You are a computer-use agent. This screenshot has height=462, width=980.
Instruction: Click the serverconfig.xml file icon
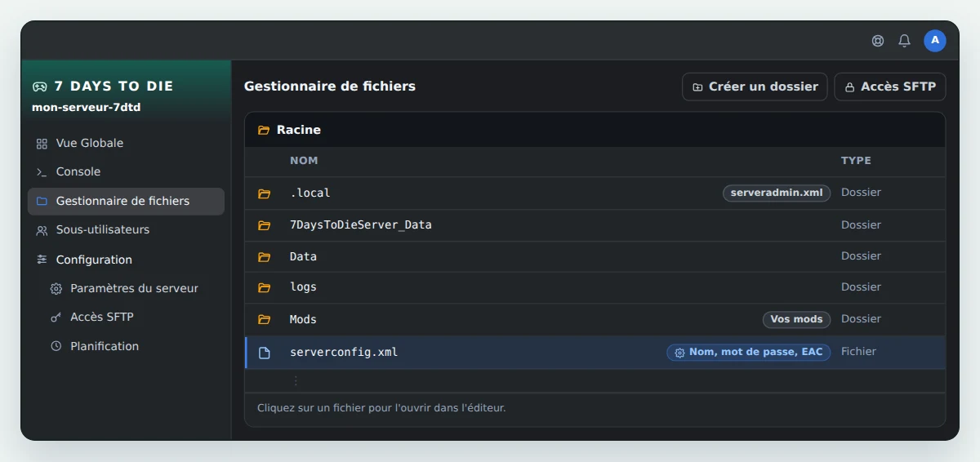264,353
